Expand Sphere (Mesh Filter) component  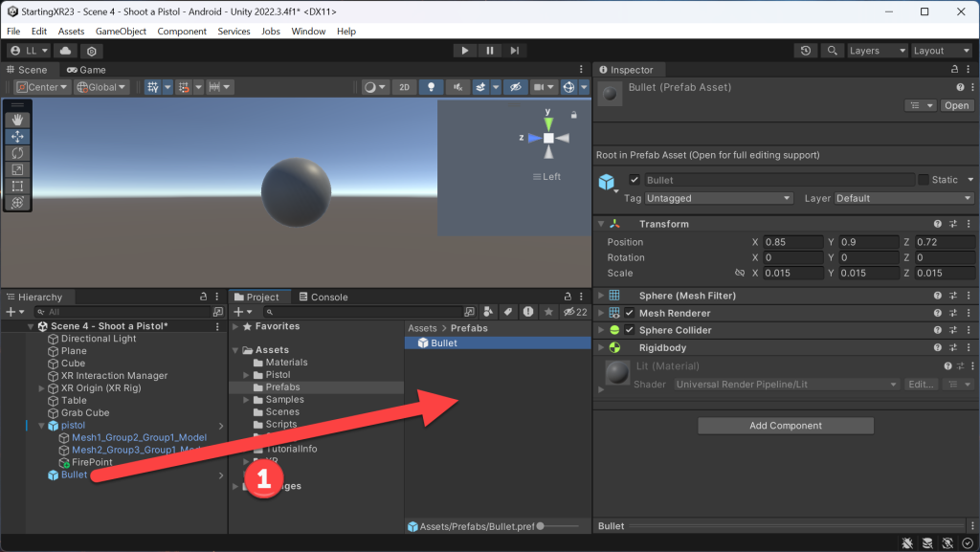(x=601, y=296)
